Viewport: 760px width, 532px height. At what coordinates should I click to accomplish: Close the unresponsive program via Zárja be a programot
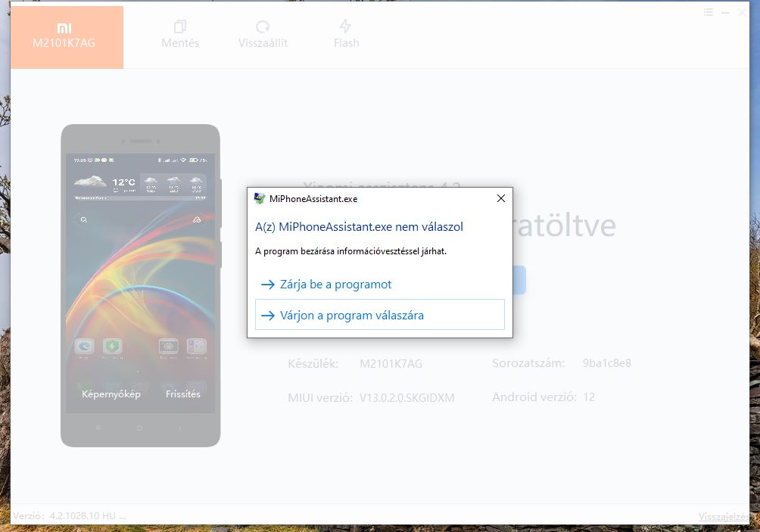click(x=379, y=285)
